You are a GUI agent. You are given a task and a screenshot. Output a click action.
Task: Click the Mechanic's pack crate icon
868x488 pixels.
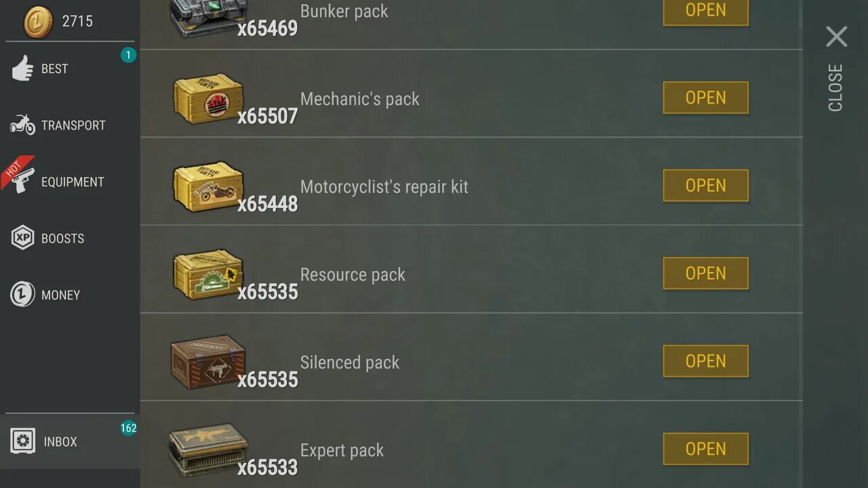(207, 98)
